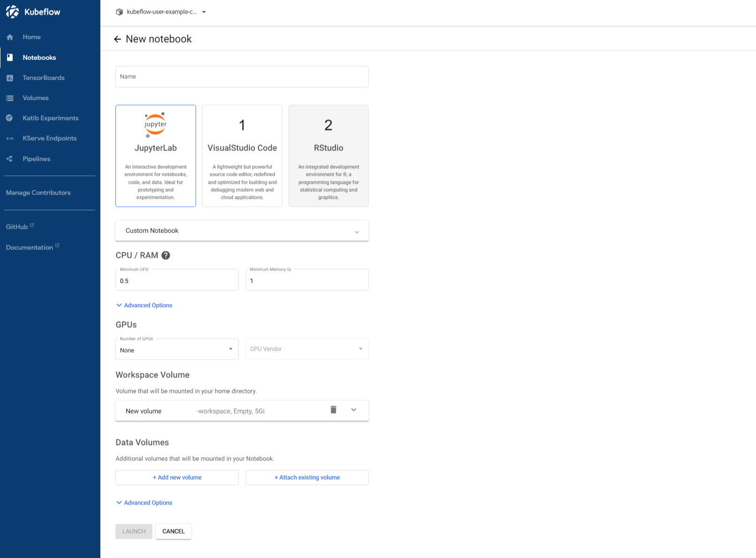Image resolution: width=756 pixels, height=558 pixels.
Task: Select the JupyterLab notebook type card
Action: pos(156,156)
